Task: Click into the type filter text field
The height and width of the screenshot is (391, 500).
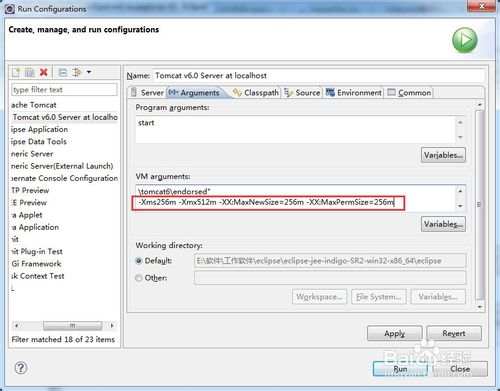Action: point(64,90)
